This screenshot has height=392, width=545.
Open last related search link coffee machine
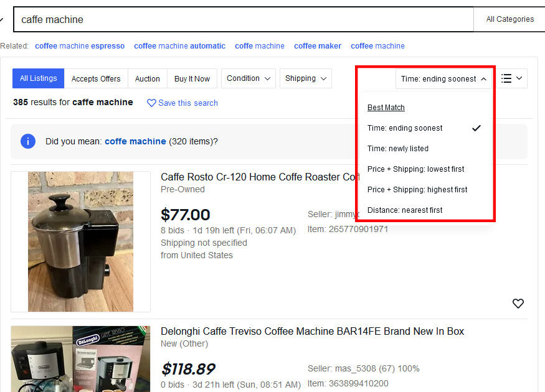pyautogui.click(x=377, y=46)
